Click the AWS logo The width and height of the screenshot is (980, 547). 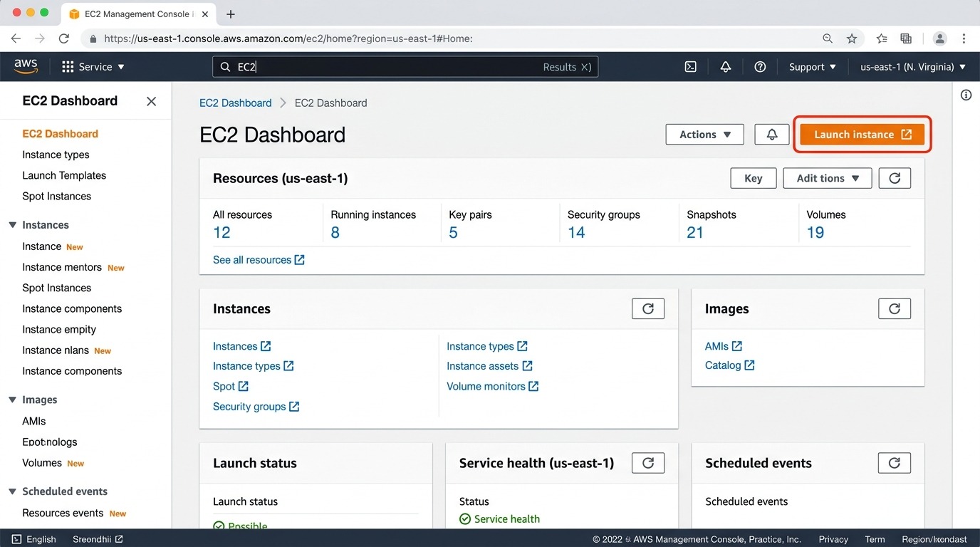pos(26,66)
